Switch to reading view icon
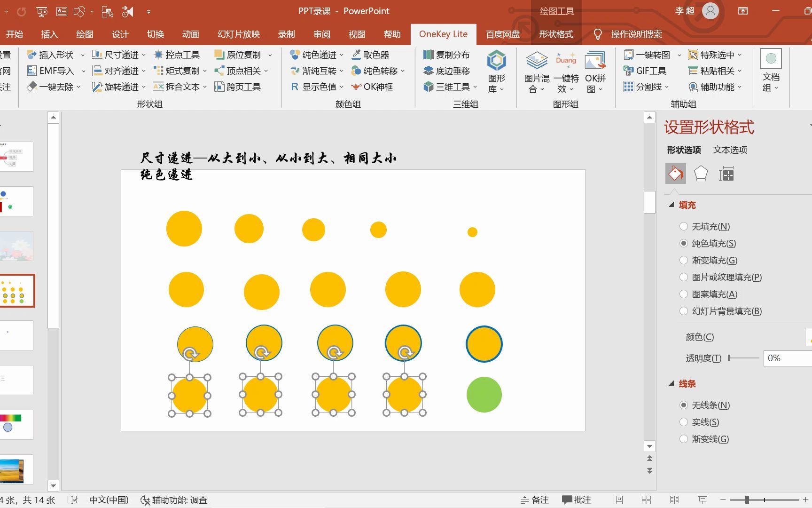The height and width of the screenshot is (508, 812). (674, 500)
